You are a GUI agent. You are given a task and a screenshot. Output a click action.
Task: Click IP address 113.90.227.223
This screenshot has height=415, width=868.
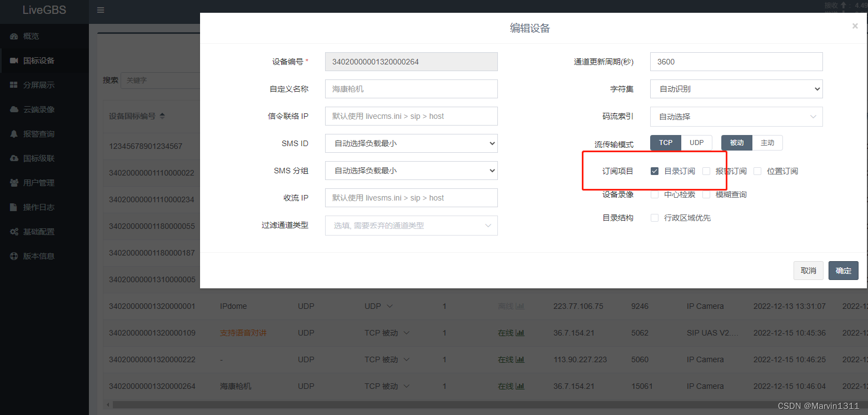coord(581,359)
